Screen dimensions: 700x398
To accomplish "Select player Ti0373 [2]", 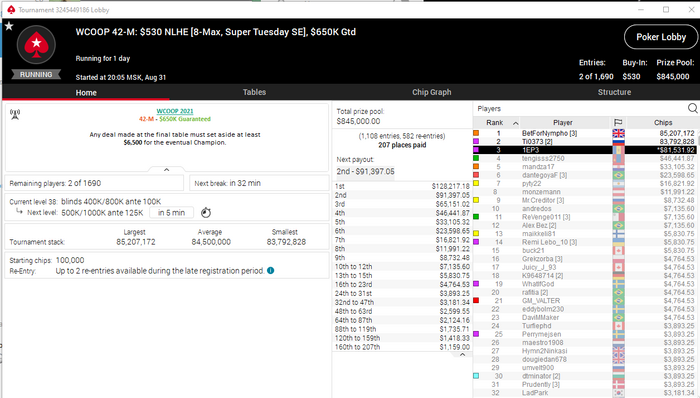I will pyautogui.click(x=537, y=141).
